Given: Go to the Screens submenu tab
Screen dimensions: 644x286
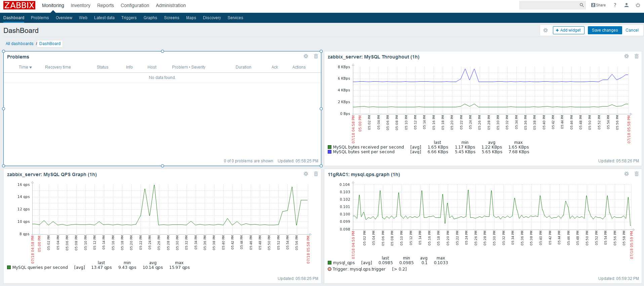Looking at the screenshot, I should coord(171,18).
